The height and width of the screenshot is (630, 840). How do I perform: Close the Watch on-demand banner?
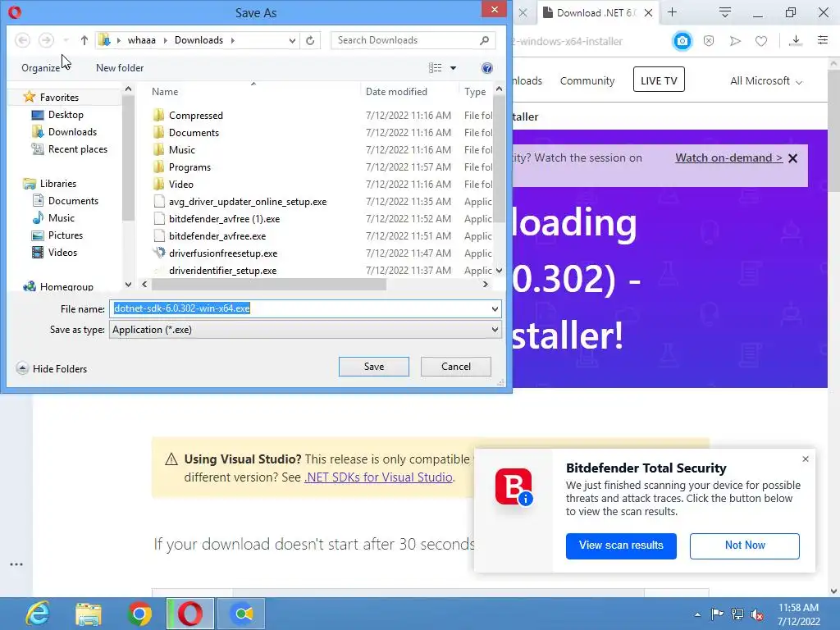click(793, 158)
